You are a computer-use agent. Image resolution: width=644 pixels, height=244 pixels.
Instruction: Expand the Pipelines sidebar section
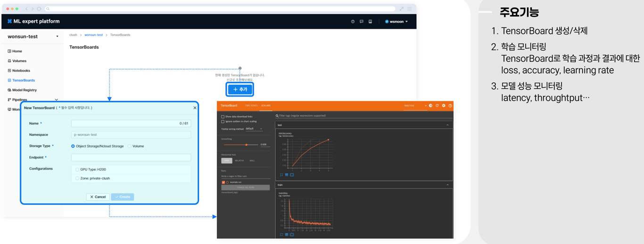pos(57,100)
